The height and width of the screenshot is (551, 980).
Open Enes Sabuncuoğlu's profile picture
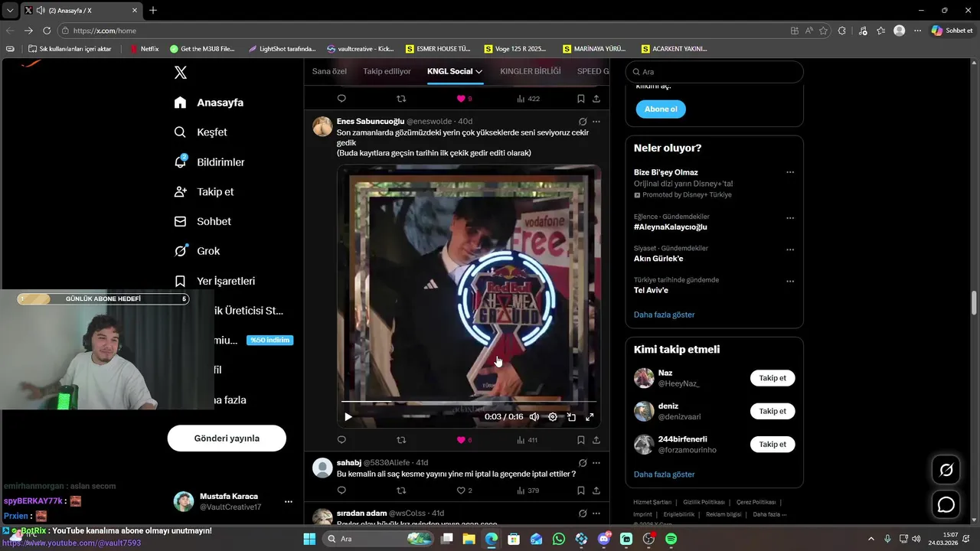322,126
